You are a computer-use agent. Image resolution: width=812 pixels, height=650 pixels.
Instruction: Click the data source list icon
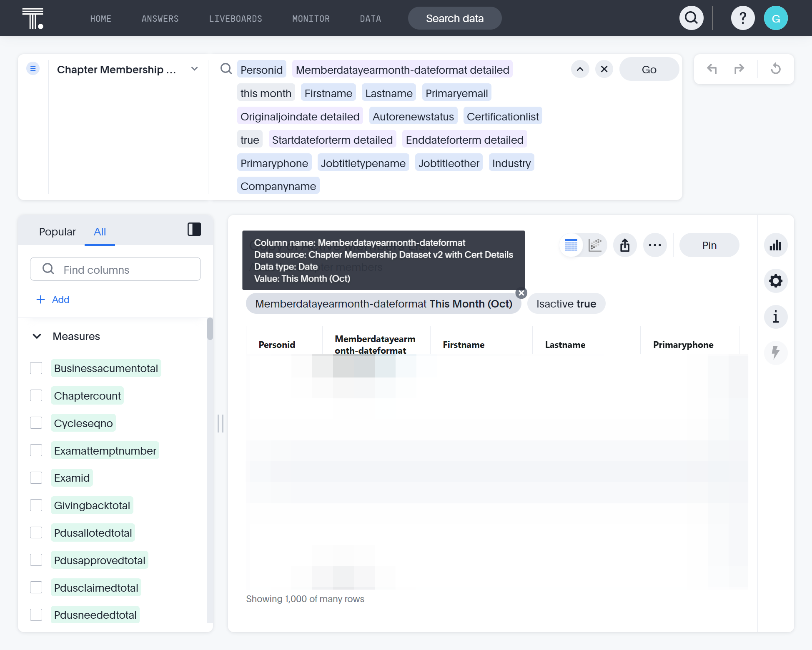[33, 68]
